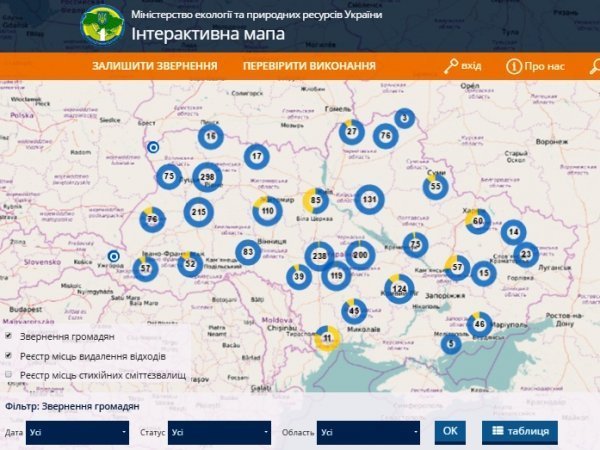
Task: Expand the Статус filter dropdown
Action: pyautogui.click(x=219, y=433)
